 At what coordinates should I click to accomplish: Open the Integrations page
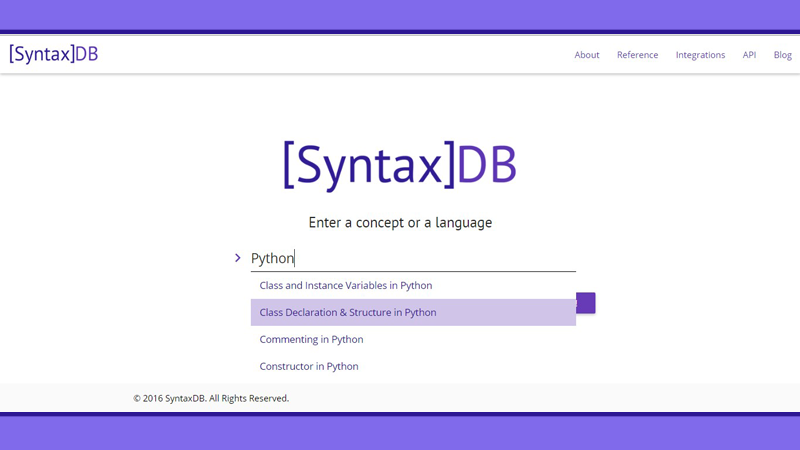700,55
